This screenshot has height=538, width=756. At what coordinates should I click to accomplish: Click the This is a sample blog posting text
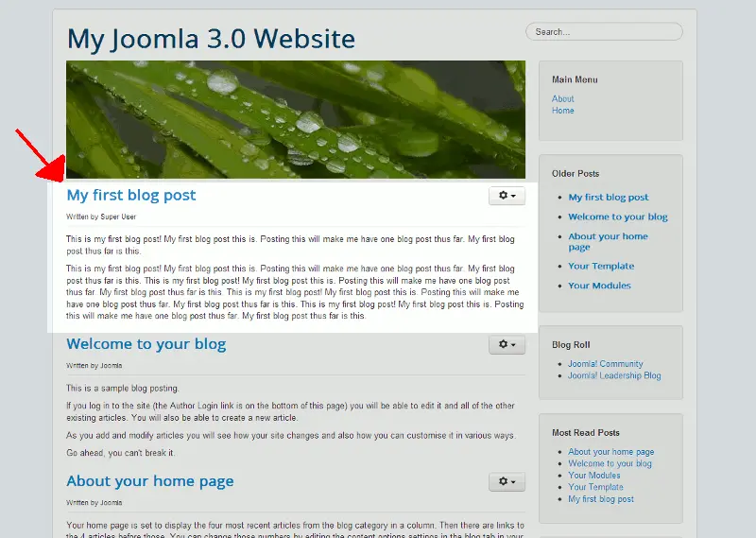point(123,388)
